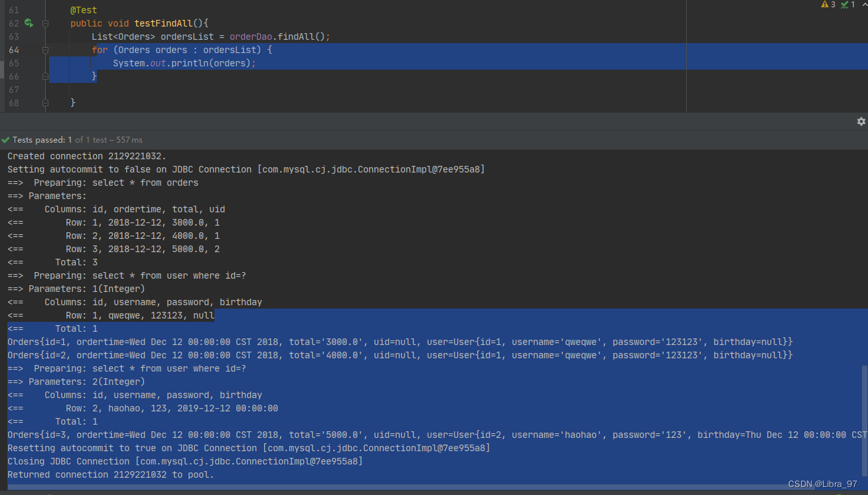Screen dimensions: 868x495
Task: Click the green typo indicator showing 1
Action: click(848, 5)
